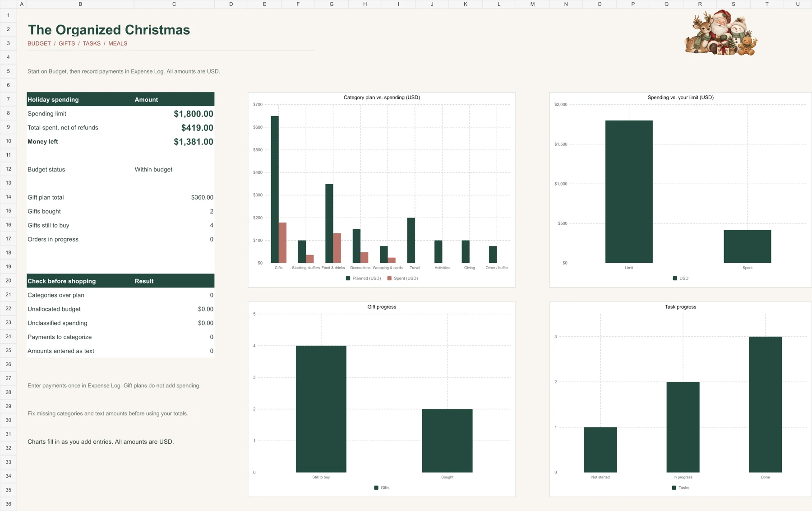Open the GIFTS navigation link
Screen dimensions: 812x511
coord(67,44)
